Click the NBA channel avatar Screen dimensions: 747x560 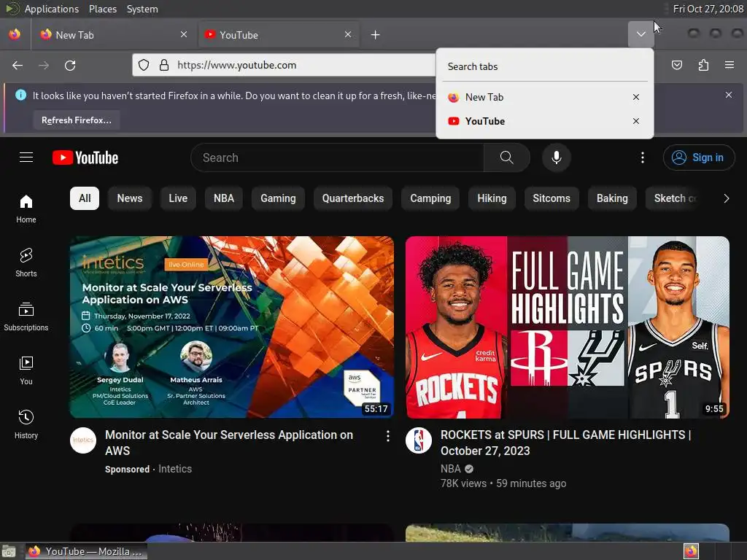coord(418,440)
